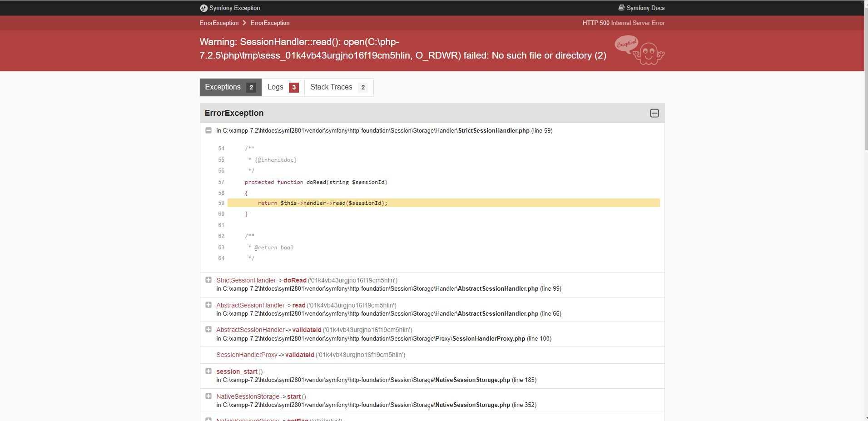
Task: Expand the session_start frame icon
Action: click(x=208, y=371)
